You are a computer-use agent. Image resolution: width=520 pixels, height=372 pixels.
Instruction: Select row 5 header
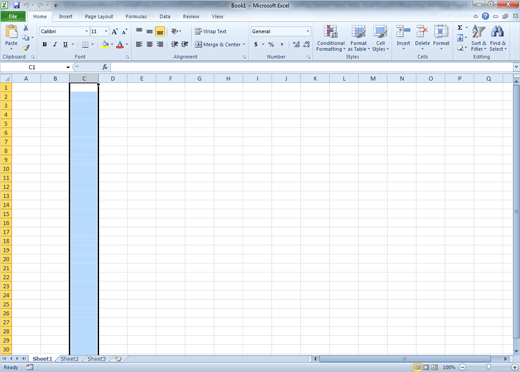(6, 124)
